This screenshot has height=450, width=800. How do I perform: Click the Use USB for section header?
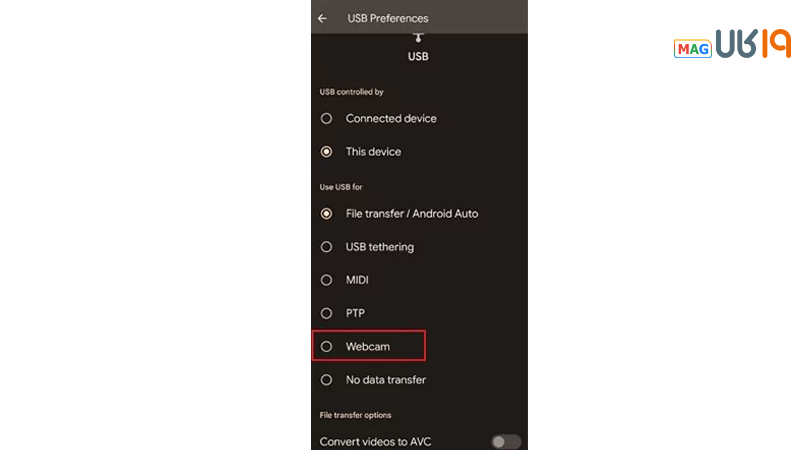pos(342,186)
